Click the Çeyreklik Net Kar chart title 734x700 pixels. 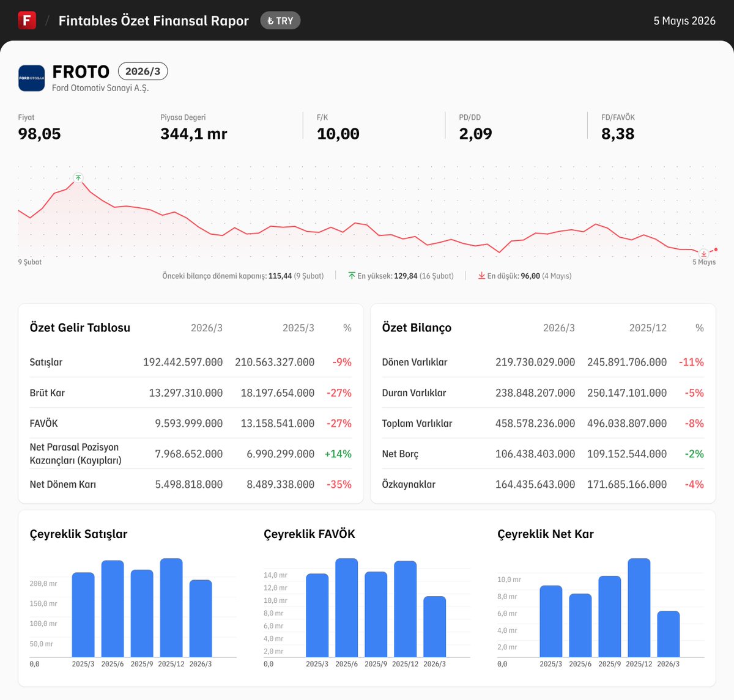[x=546, y=534]
